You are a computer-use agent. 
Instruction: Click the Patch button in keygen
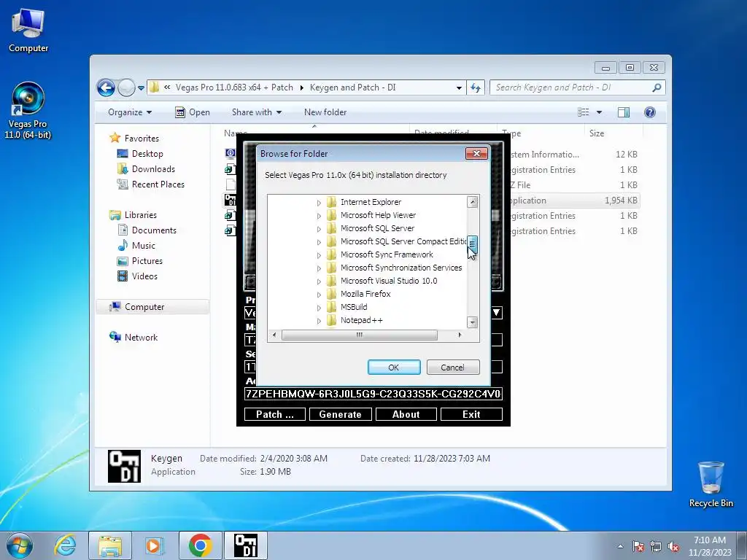[x=275, y=414]
